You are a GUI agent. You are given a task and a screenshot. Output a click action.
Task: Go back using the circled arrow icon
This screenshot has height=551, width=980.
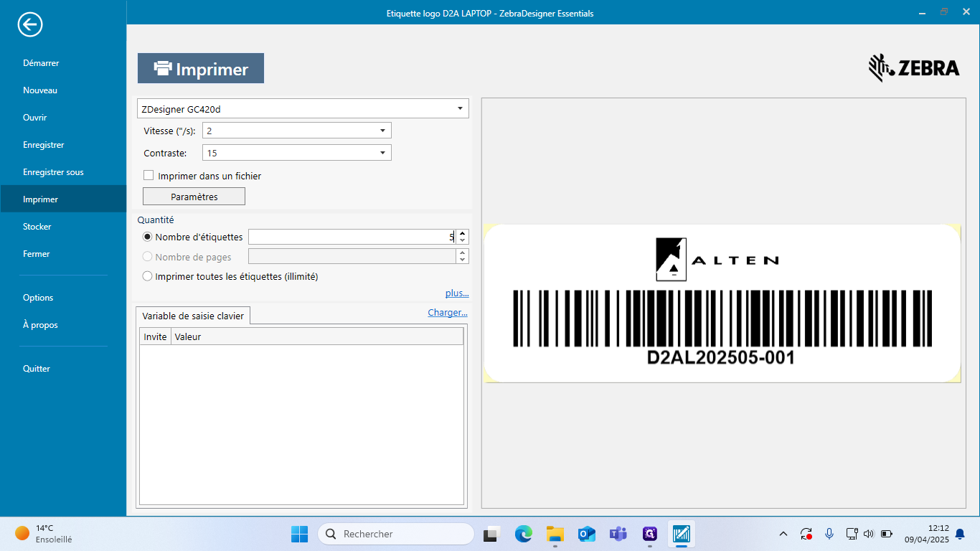[30, 24]
